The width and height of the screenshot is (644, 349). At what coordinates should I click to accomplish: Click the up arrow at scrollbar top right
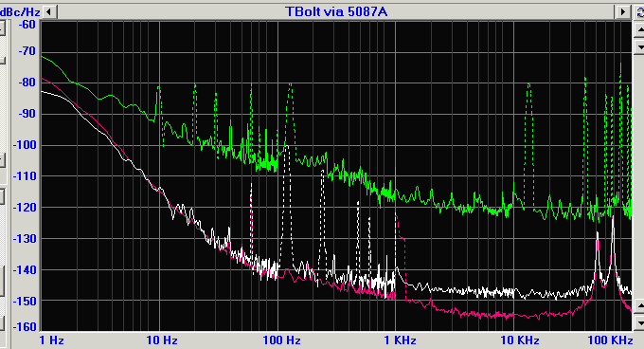pos(639,29)
